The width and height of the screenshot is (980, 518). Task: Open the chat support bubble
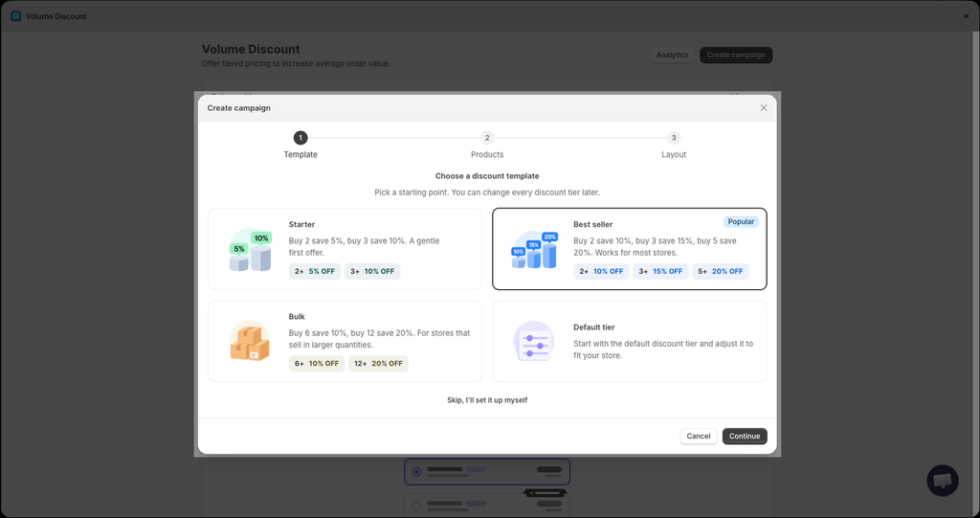click(943, 481)
